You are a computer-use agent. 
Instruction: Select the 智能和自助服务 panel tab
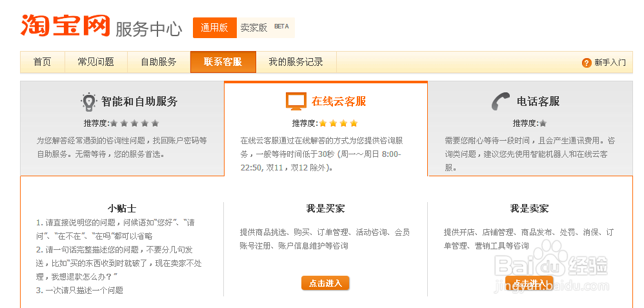pos(122,128)
